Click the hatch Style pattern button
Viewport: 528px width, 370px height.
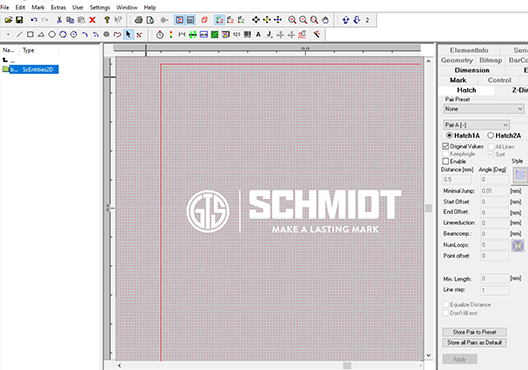[520, 175]
